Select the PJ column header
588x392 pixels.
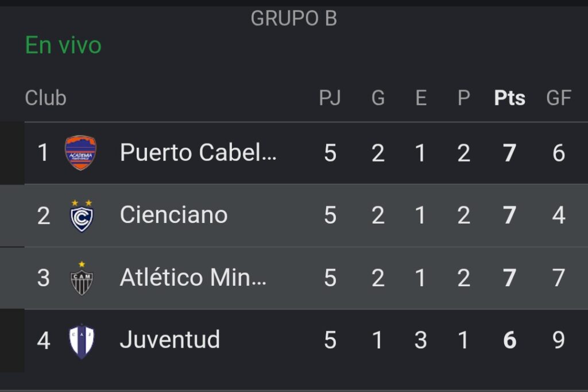point(330,98)
